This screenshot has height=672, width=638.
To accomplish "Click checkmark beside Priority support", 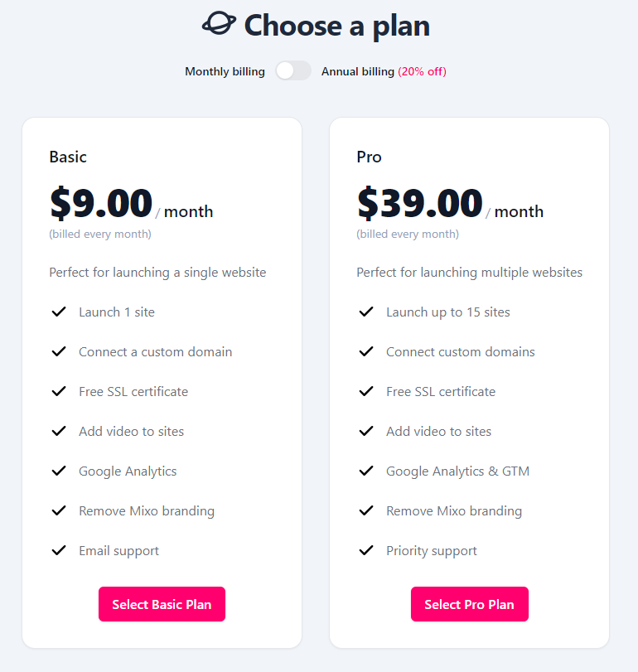I will pyautogui.click(x=366, y=551).
